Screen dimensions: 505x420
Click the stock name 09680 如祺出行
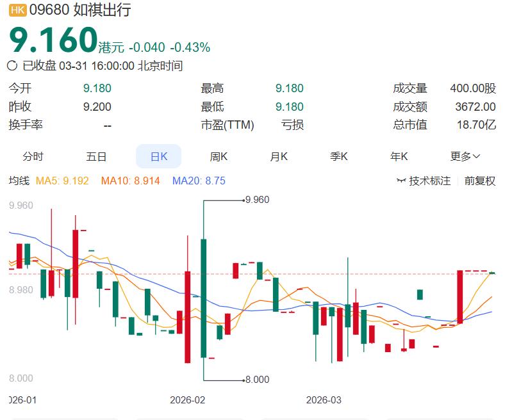[x=80, y=10]
